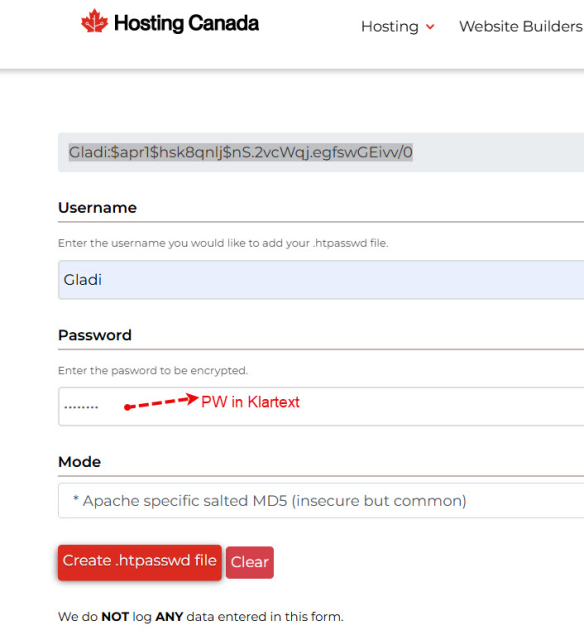The image size is (584, 640).
Task: Click the Create .htpasswd file button
Action: [x=140, y=562]
